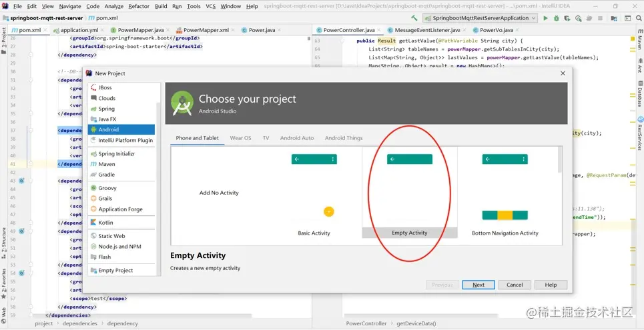Click the profiler run icon
The height and width of the screenshot is (330, 644).
point(579,18)
